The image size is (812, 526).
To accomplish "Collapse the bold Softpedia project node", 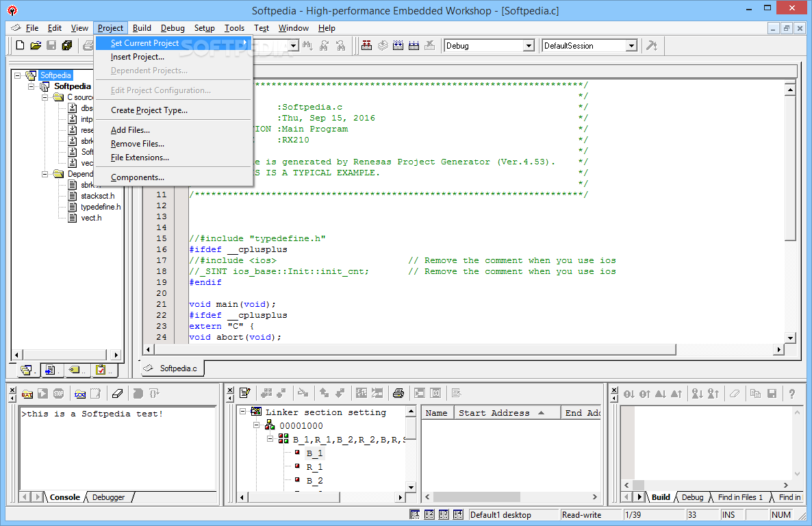I will click(x=31, y=86).
